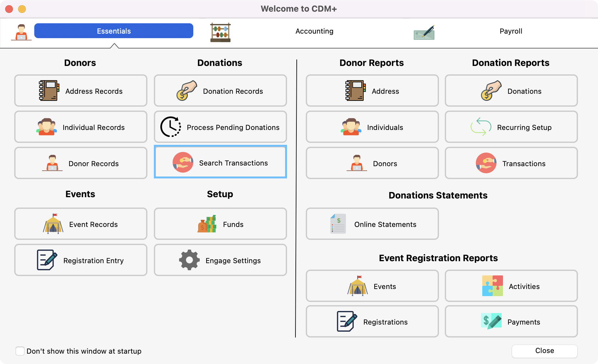
Task: Open Search Transactions
Action: [x=220, y=162]
